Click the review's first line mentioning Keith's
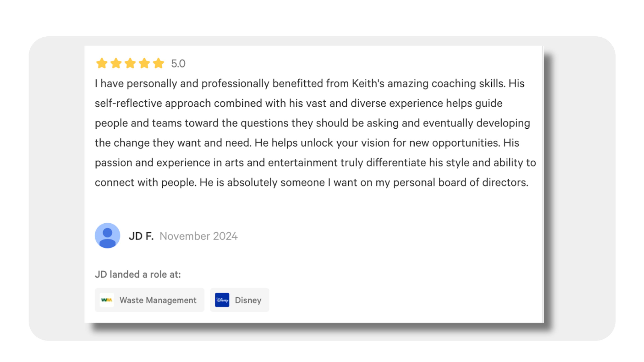Viewport: 644px width, 362px height. pos(309,83)
